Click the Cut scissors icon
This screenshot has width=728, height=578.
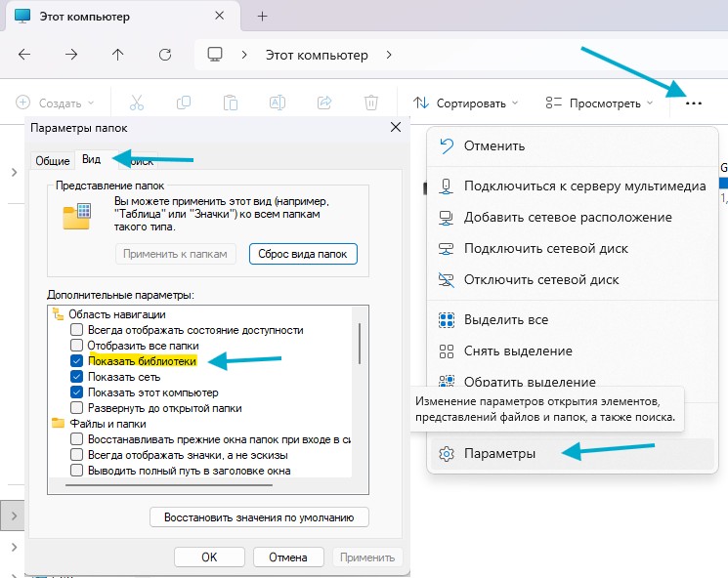[137, 103]
